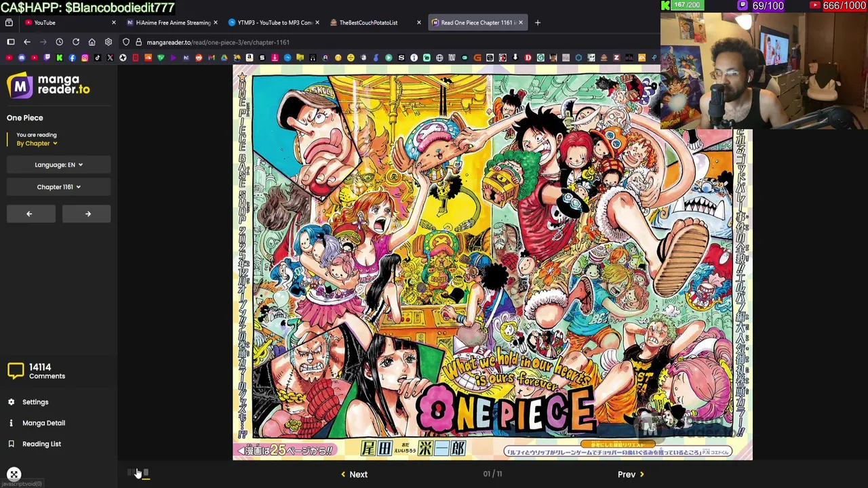
Task: Toggle fullscreen with the expand arrows icon
Action: pyautogui.click(x=14, y=474)
